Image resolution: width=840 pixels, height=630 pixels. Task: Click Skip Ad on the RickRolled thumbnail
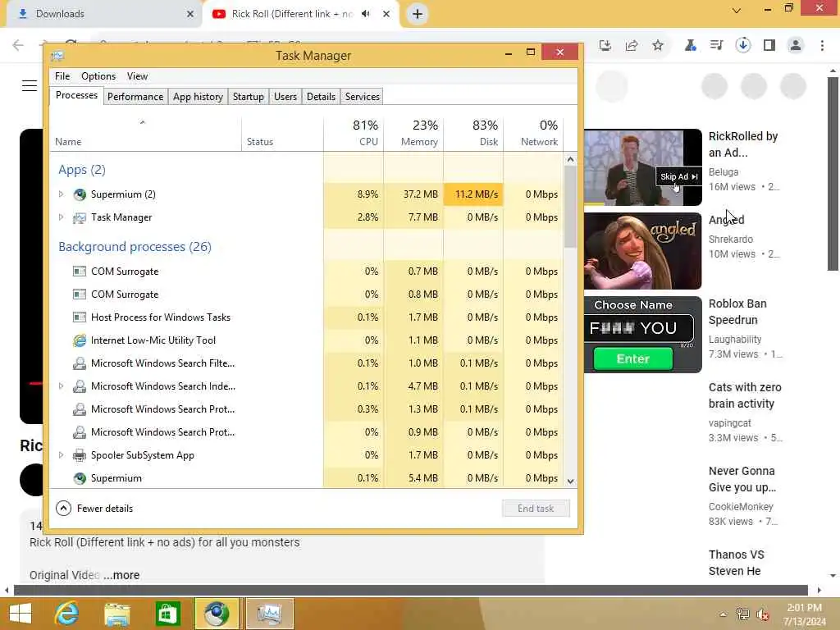click(x=678, y=177)
